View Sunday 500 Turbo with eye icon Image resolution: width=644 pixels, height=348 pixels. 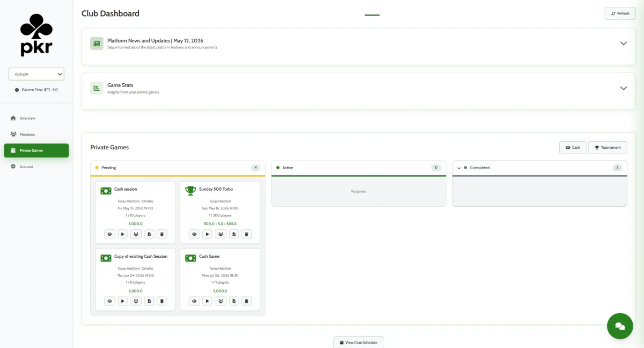click(194, 234)
